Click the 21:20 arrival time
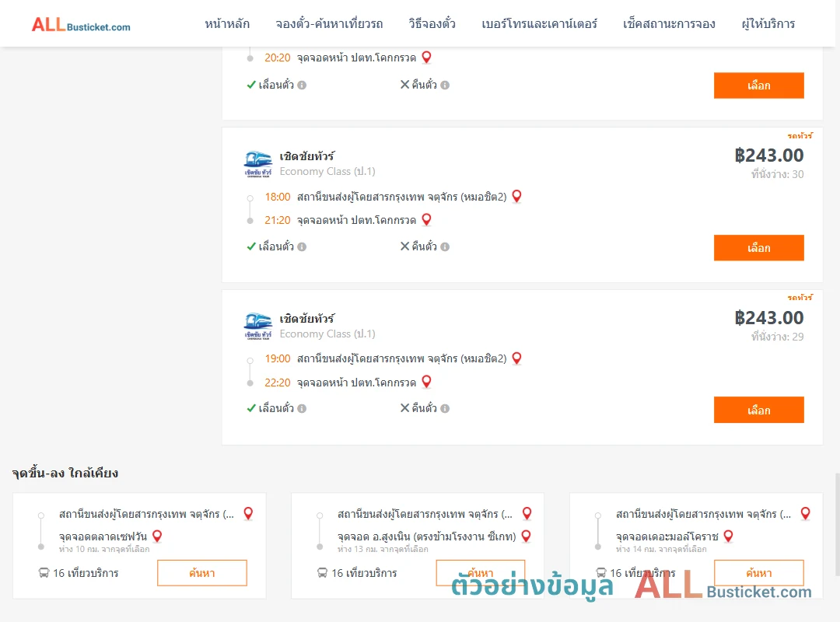This screenshot has width=840, height=622. point(278,220)
